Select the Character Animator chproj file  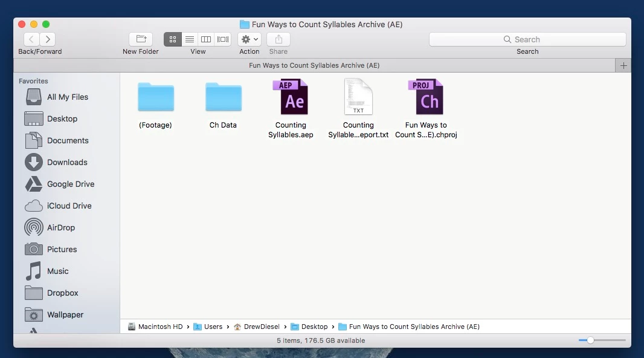tap(426, 97)
